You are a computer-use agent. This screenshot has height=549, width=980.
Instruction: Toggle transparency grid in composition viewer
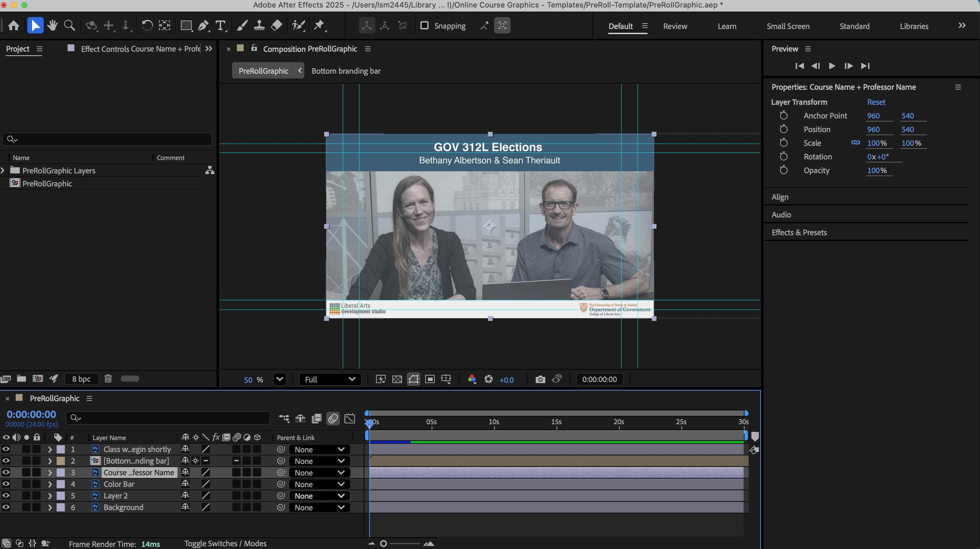397,379
